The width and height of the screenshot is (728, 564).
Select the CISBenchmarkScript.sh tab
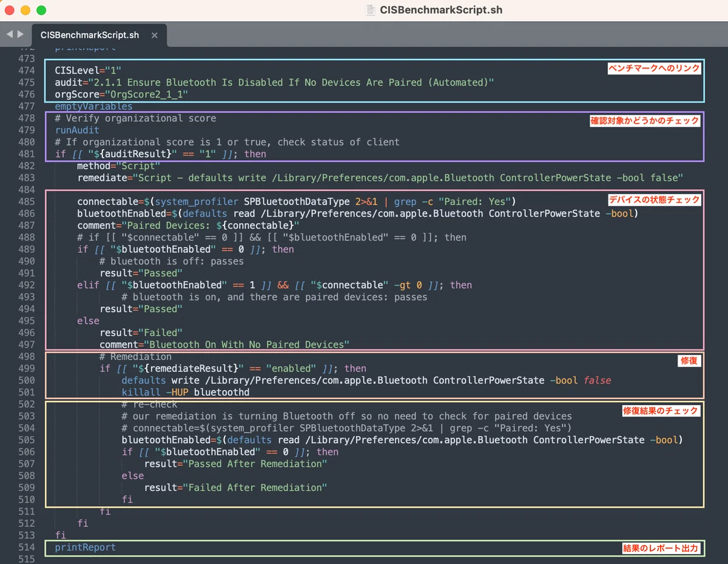(x=90, y=35)
